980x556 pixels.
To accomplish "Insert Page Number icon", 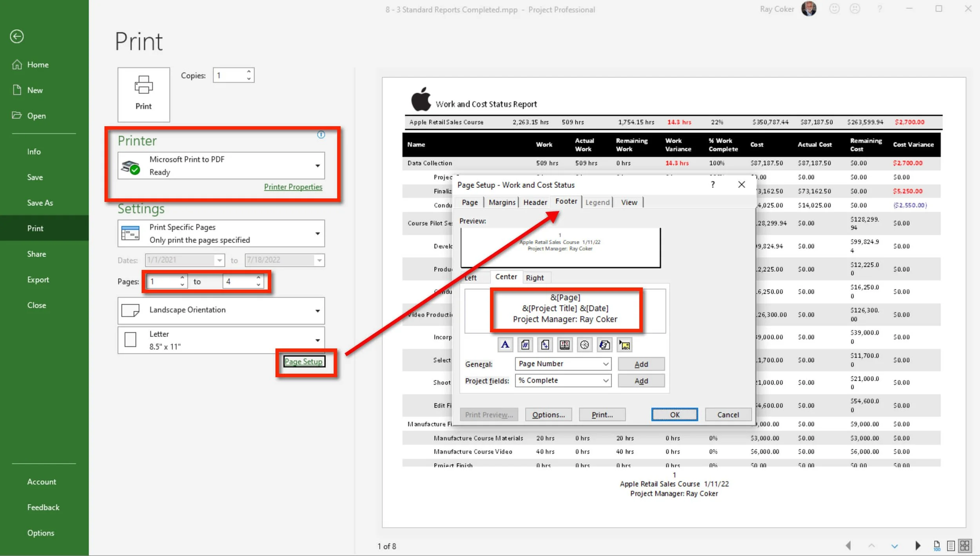I will pyautogui.click(x=525, y=345).
